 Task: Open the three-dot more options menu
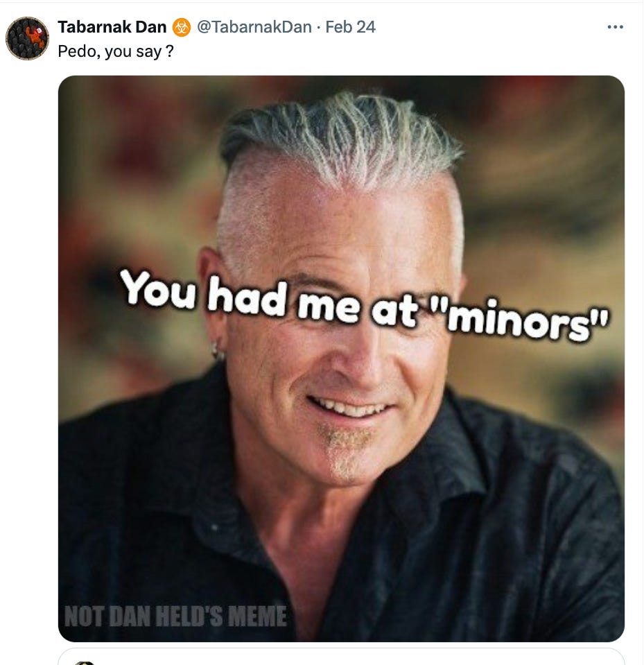coord(615,27)
